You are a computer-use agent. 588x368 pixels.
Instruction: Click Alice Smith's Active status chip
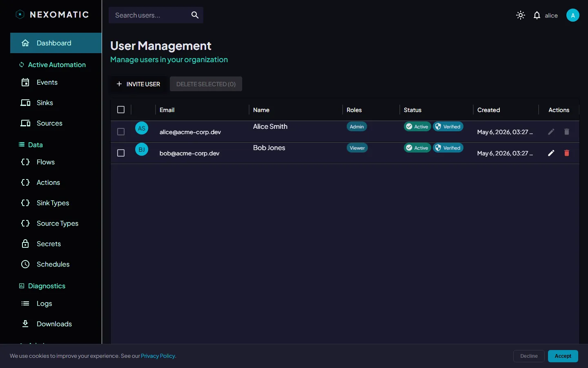[417, 127]
